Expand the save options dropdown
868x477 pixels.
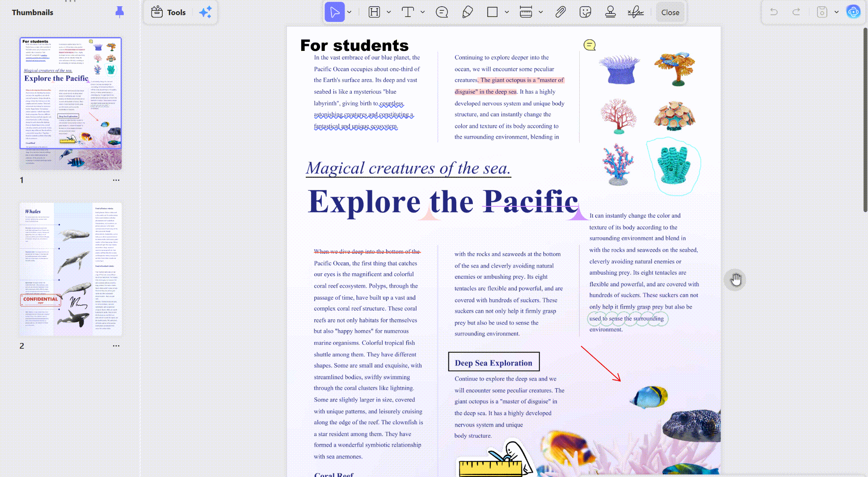click(836, 12)
